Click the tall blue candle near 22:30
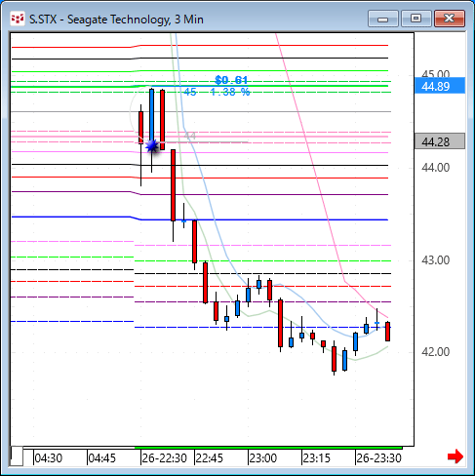The height and width of the screenshot is (476, 475). pos(152,115)
